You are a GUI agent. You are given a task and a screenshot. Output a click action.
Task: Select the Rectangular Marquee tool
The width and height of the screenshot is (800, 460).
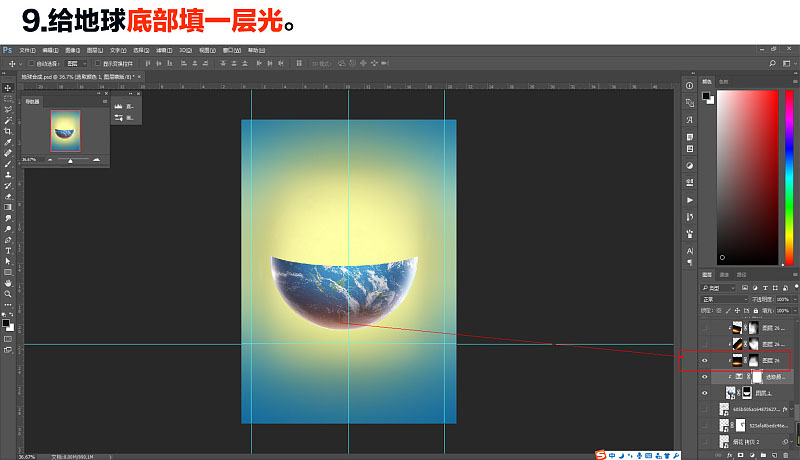coord(8,98)
